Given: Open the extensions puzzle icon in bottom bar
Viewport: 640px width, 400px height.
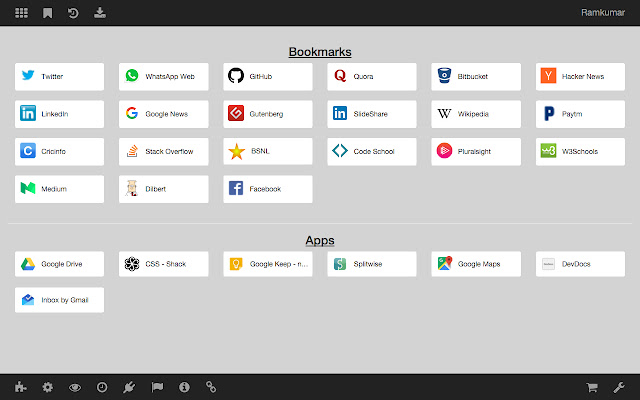Looking at the screenshot, I should point(21,387).
